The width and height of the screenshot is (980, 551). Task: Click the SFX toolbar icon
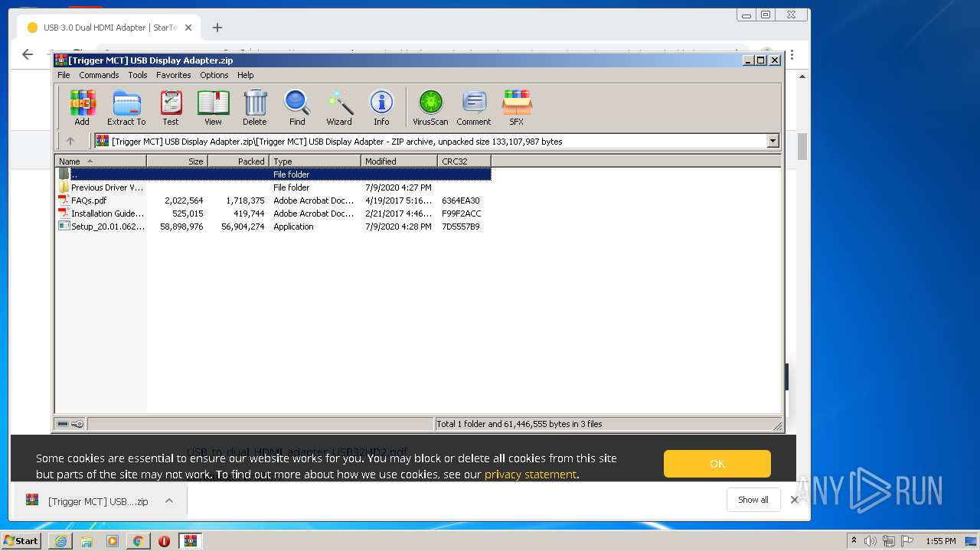pos(517,107)
